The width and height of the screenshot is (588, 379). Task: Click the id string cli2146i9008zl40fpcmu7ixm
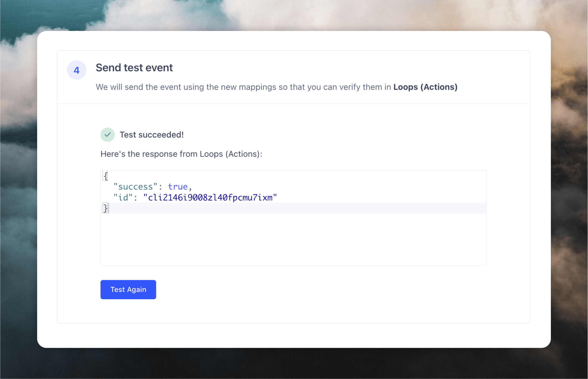pos(210,198)
